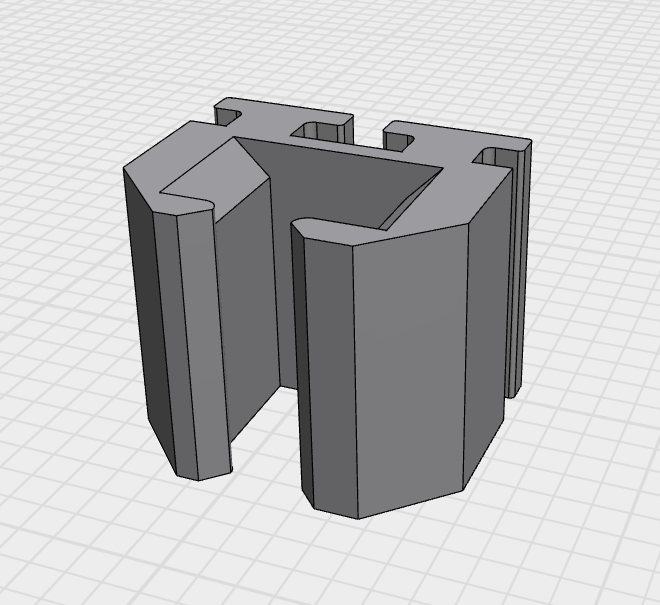Select the small notch in rear left flange

[x=320, y=131]
